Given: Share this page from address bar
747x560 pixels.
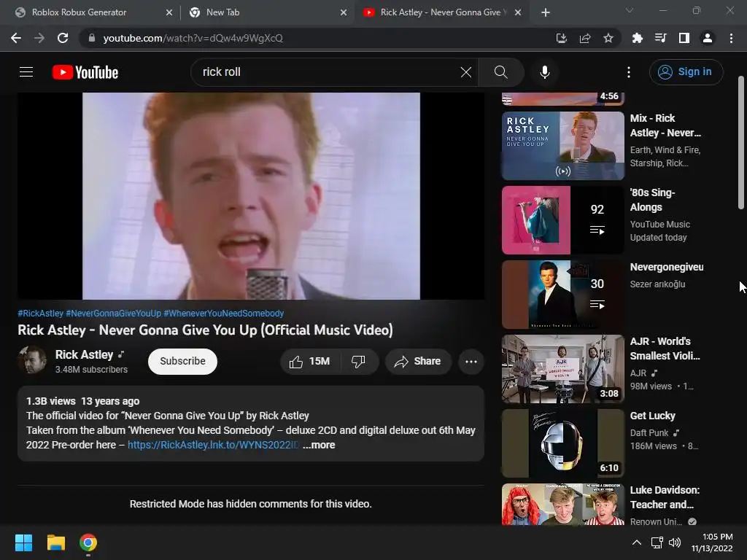Looking at the screenshot, I should click(585, 38).
